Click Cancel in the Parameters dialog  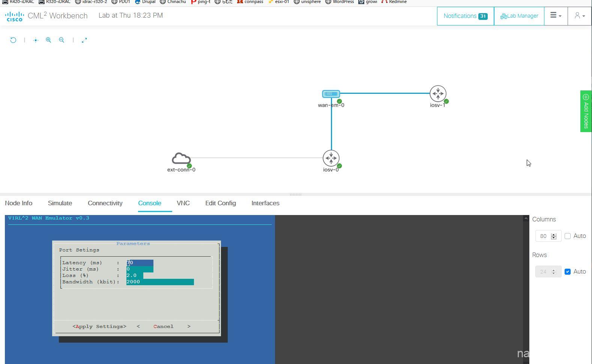click(x=164, y=326)
